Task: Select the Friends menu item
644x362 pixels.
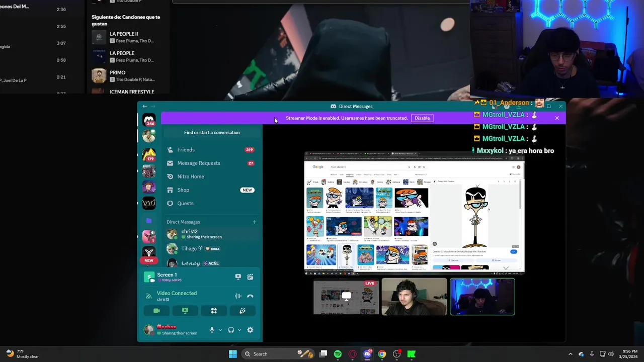Action: (211, 150)
